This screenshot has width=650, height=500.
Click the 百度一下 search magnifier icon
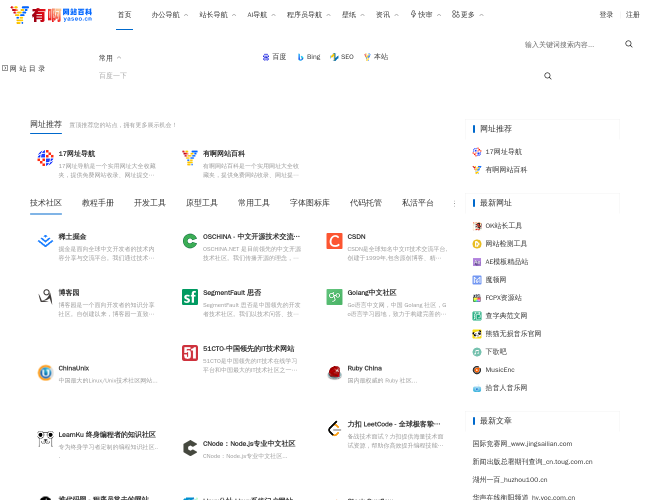[x=548, y=76]
